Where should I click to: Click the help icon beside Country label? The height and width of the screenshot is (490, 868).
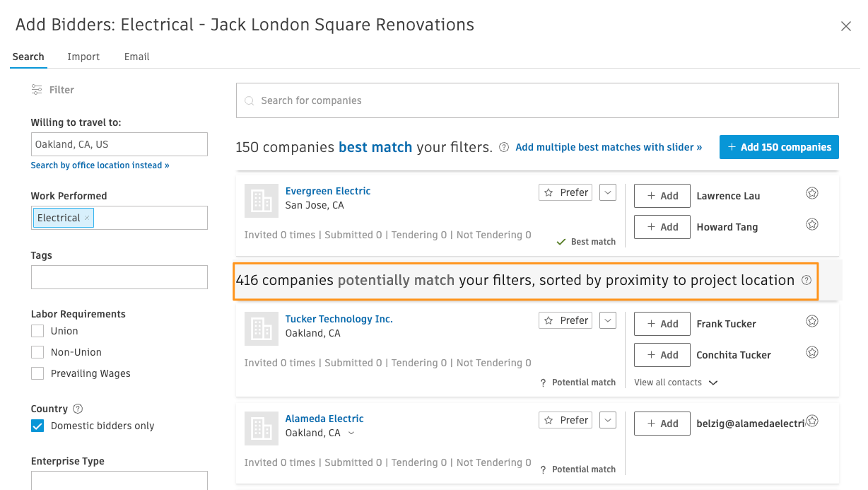click(x=78, y=408)
